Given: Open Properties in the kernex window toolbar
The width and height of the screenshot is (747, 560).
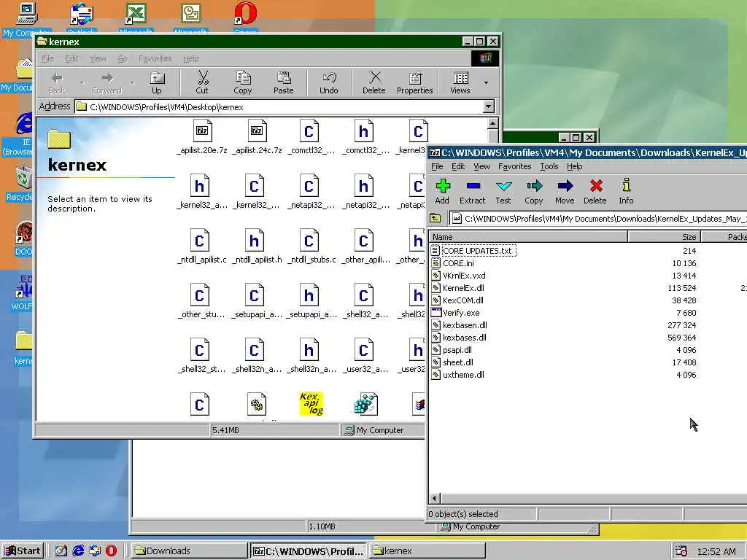Looking at the screenshot, I should [415, 82].
